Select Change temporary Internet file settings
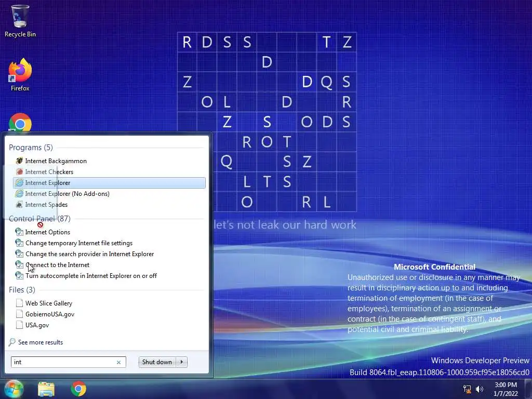532x399 pixels. 79,243
